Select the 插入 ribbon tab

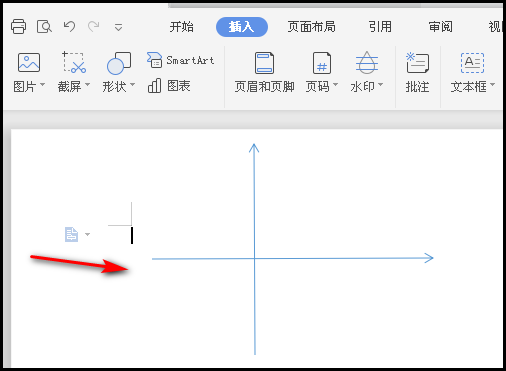242,27
